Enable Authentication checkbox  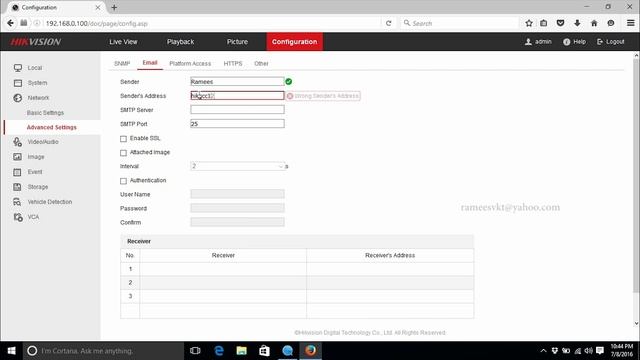(123, 181)
